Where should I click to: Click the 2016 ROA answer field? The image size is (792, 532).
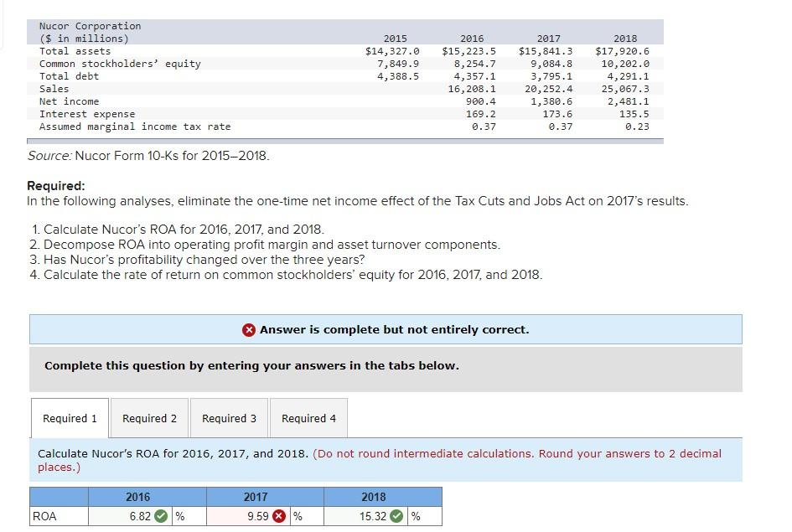(130, 516)
